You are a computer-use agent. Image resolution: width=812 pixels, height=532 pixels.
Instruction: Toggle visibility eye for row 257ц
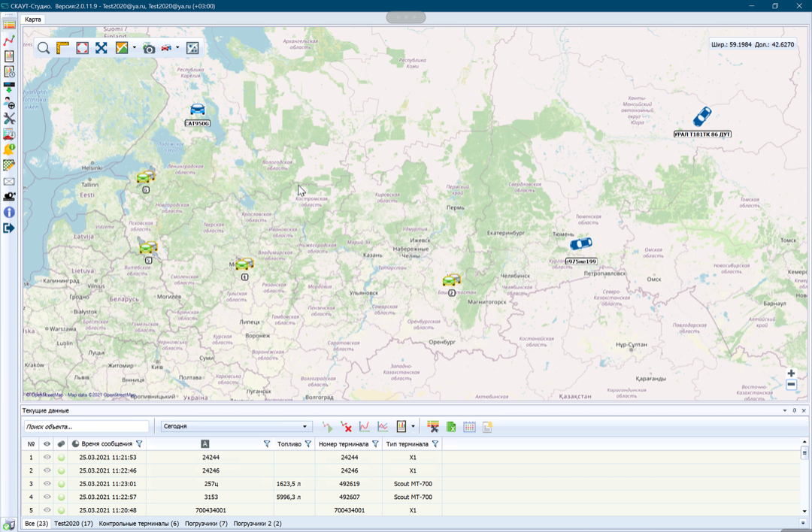[x=47, y=484]
